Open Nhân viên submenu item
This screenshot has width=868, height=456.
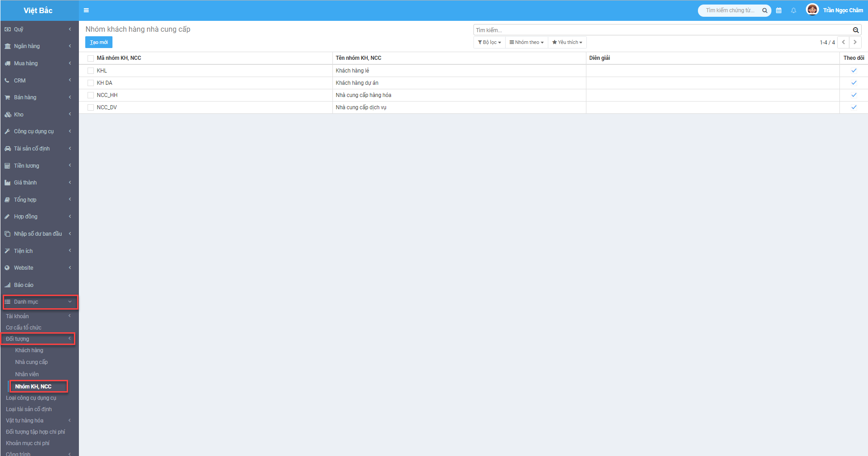click(x=27, y=374)
